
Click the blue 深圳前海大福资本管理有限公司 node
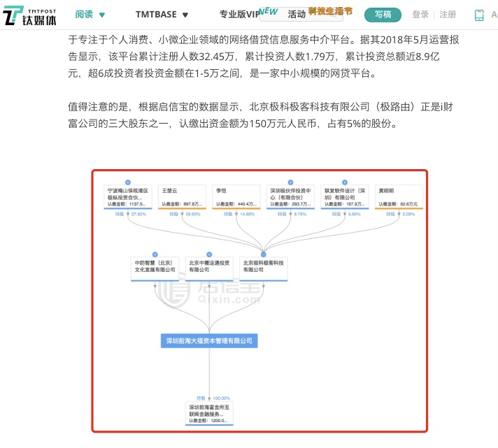209,341
